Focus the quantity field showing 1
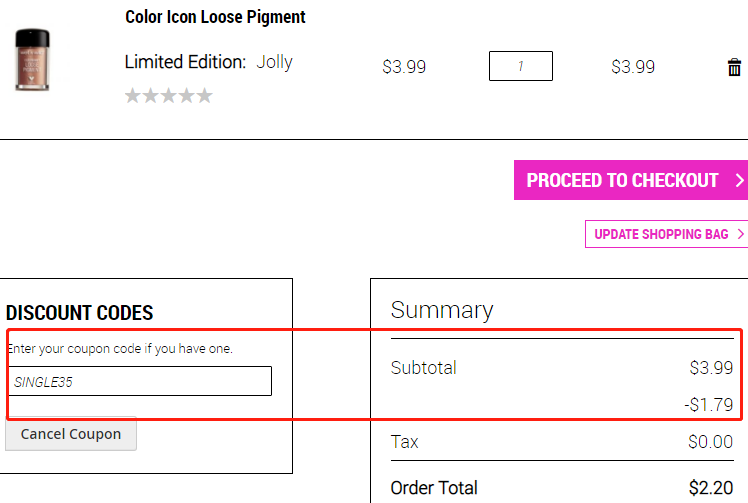 (520, 66)
